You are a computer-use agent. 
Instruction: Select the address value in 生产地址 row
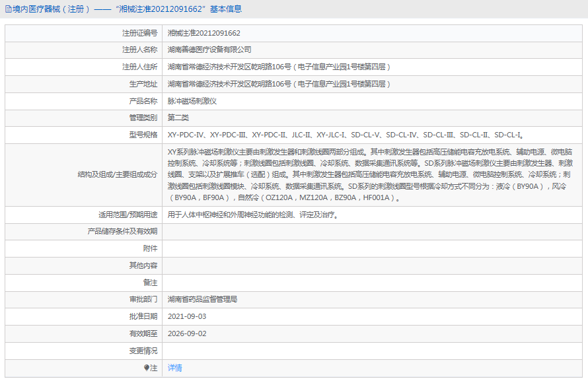279,84
